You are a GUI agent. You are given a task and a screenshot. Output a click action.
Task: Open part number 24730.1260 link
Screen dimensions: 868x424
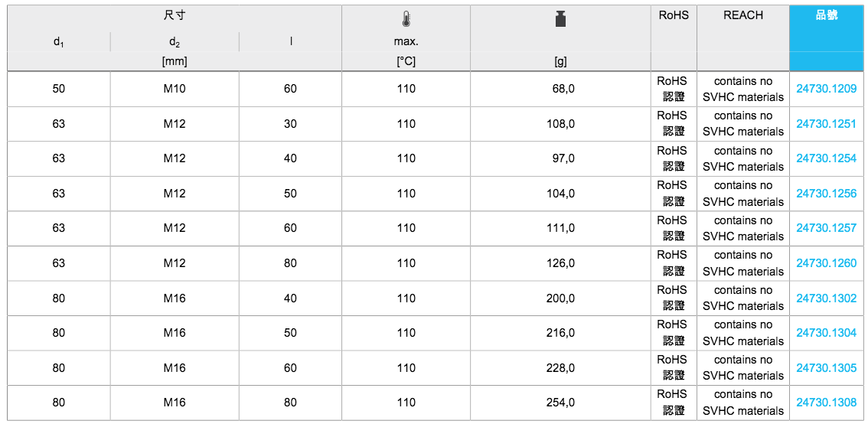click(826, 263)
